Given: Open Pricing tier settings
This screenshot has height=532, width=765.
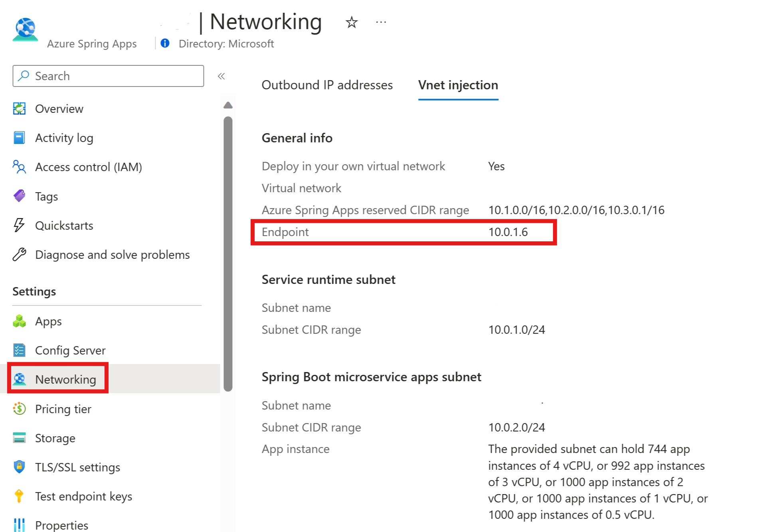Looking at the screenshot, I should coord(63,409).
